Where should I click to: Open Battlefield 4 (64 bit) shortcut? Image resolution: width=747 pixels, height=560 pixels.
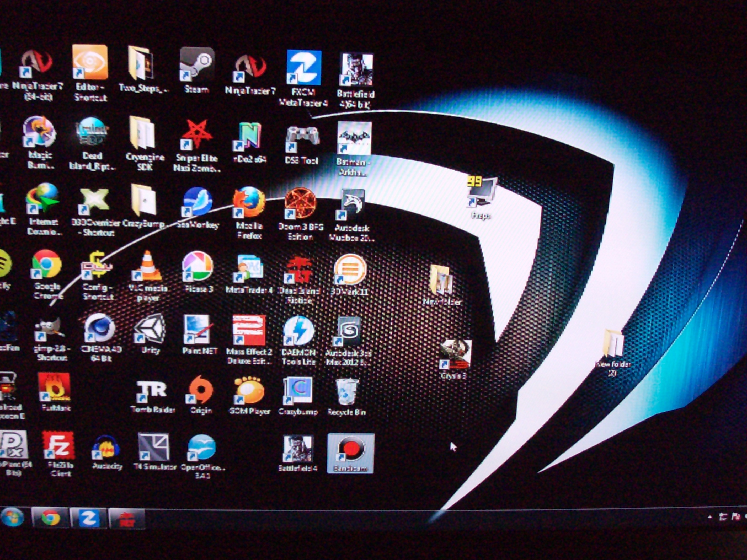(356, 81)
